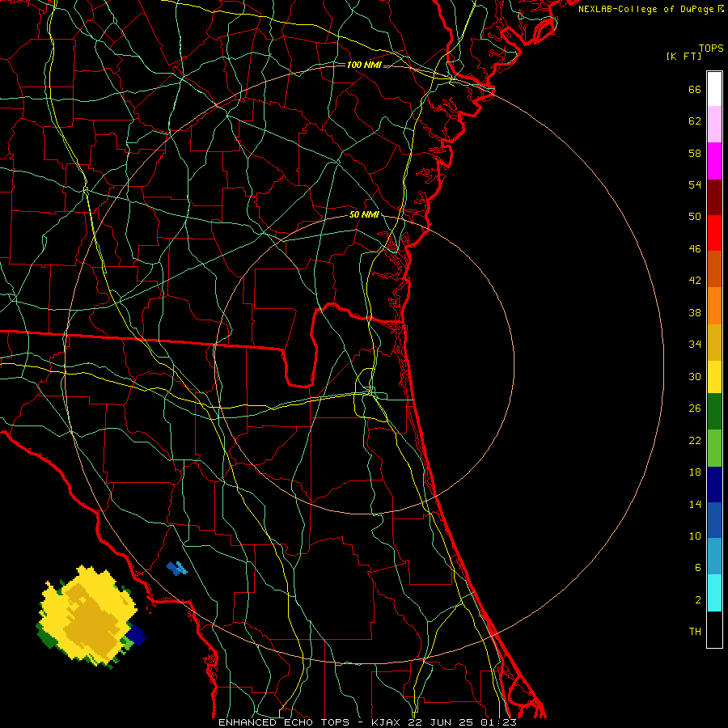
Task: Click the dark red 50 kft legend swatch
Action: coord(714,197)
